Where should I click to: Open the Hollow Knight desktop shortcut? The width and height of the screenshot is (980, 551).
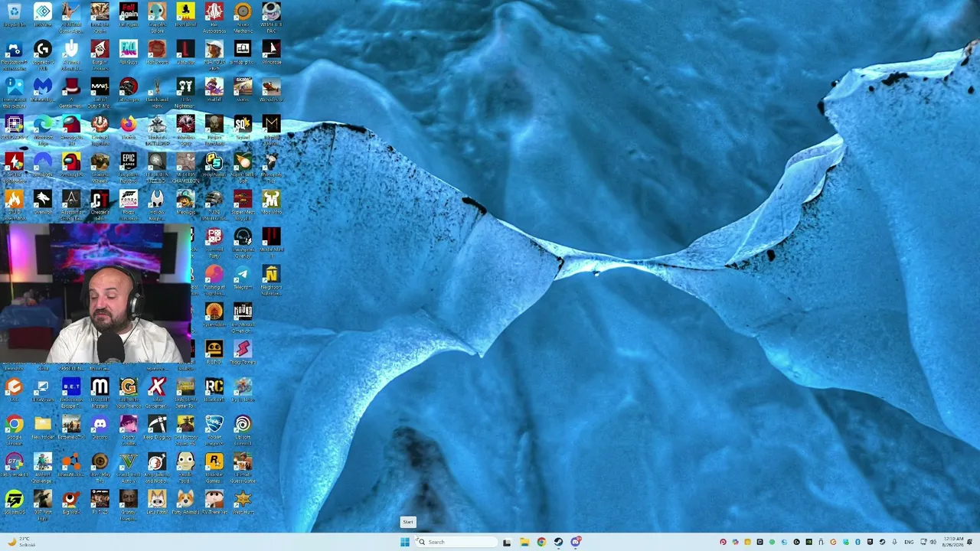(157, 204)
